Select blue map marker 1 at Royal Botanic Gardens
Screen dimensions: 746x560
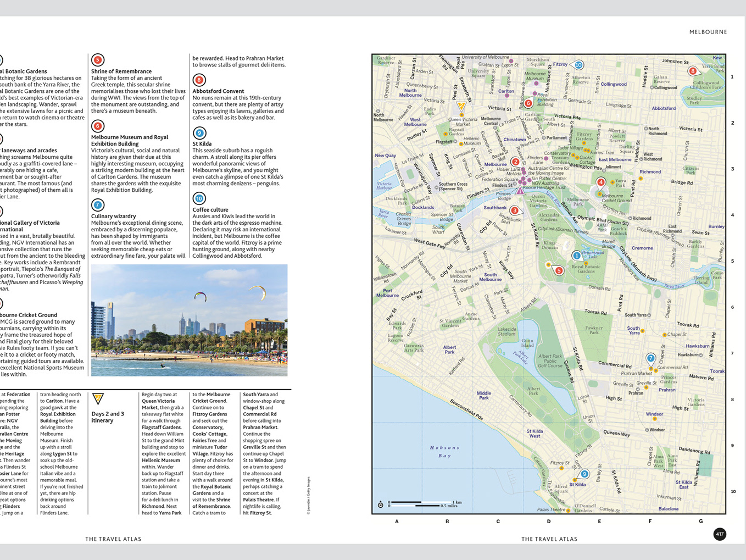coord(576,256)
